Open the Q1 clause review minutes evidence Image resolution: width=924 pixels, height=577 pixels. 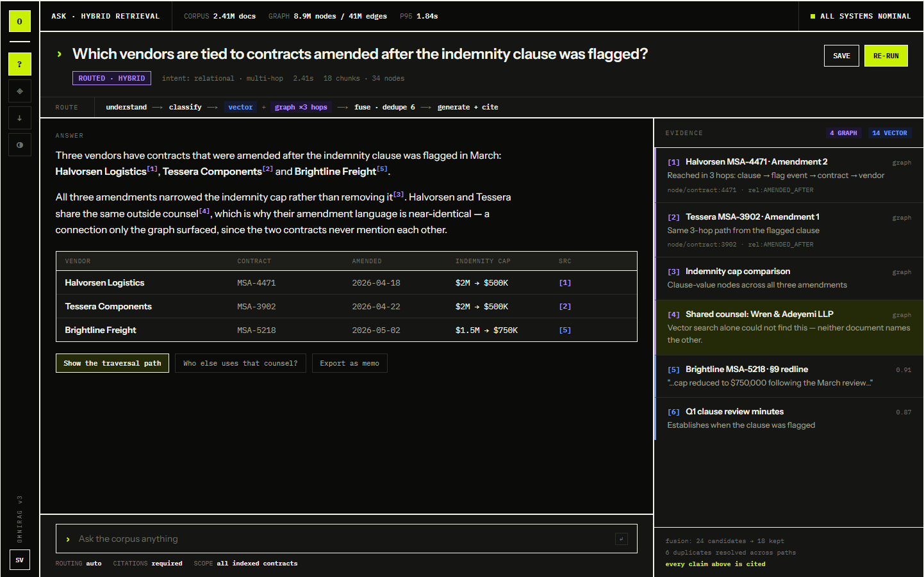789,419
